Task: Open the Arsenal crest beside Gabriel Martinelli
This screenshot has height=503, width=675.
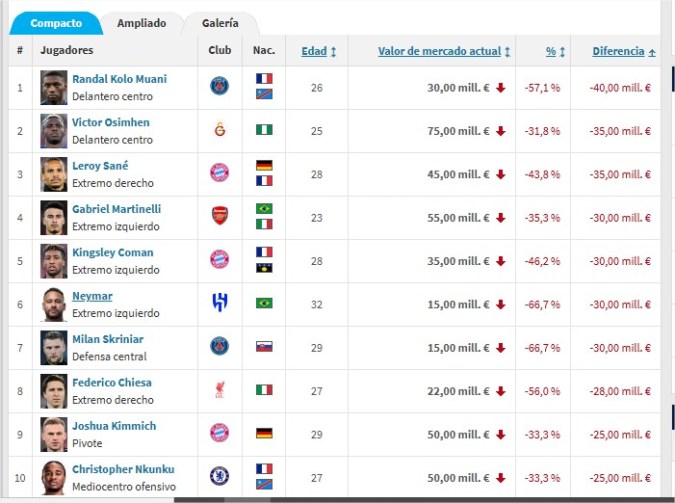Action: [x=219, y=216]
